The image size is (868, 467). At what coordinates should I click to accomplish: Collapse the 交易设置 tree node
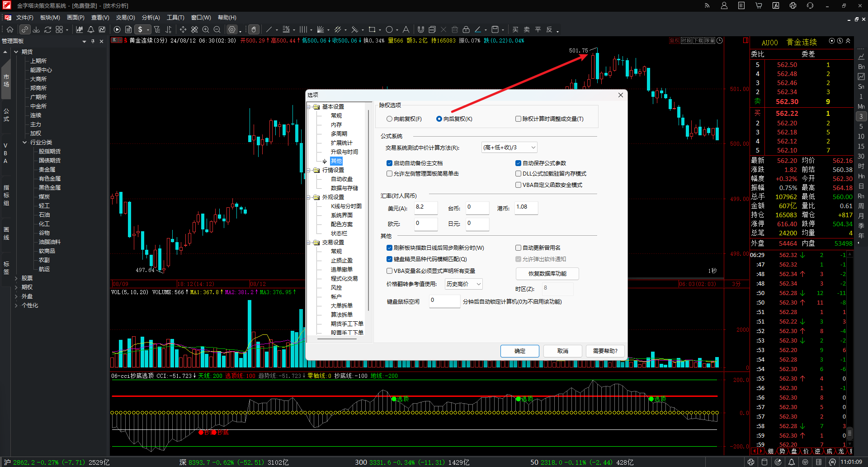309,243
